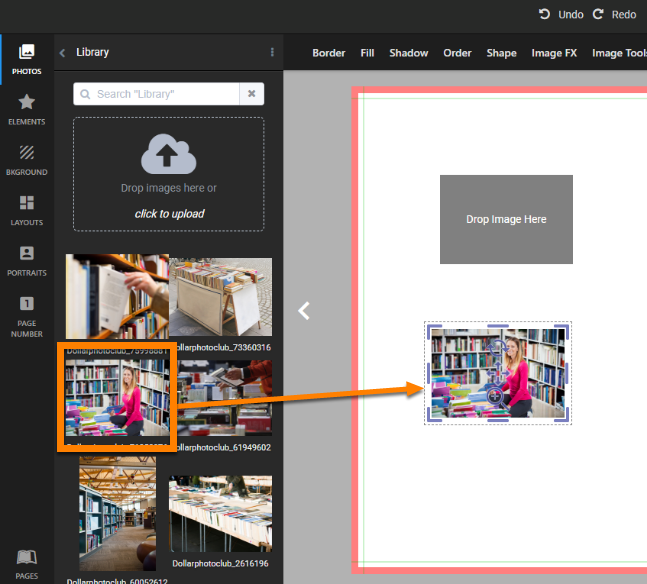Select the Page Number tool
The height and width of the screenshot is (584, 647).
tap(26, 315)
